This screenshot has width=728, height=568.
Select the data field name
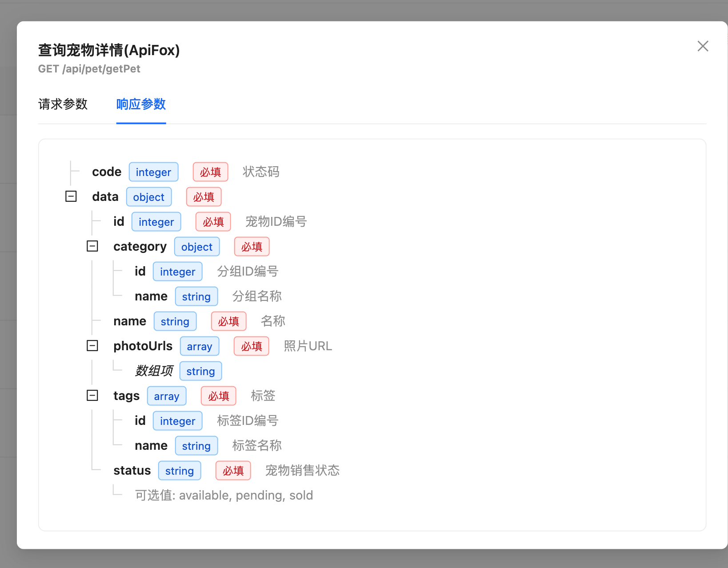pyautogui.click(x=105, y=196)
